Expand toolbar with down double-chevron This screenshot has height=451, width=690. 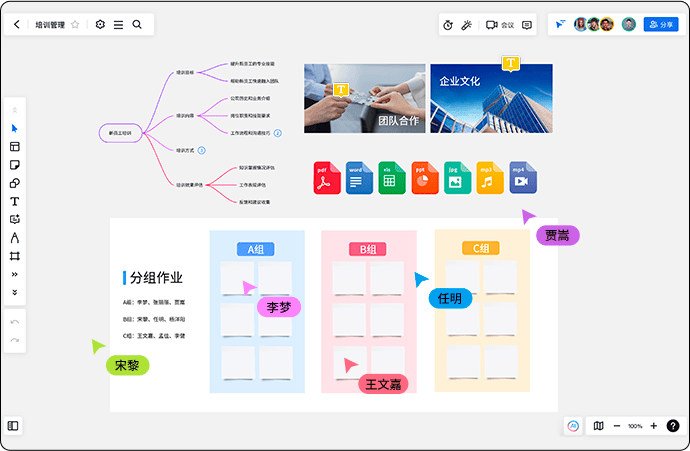15,292
